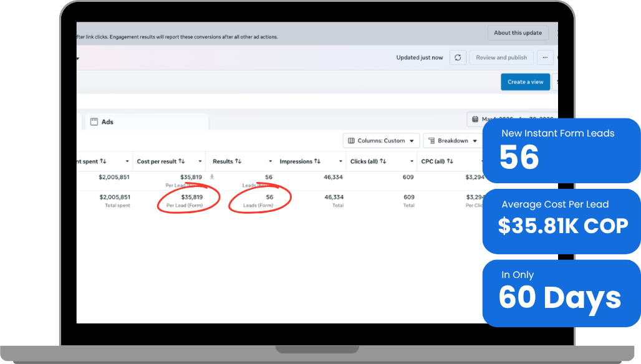
Task: Open the three-dots more options menu
Action: (545, 57)
